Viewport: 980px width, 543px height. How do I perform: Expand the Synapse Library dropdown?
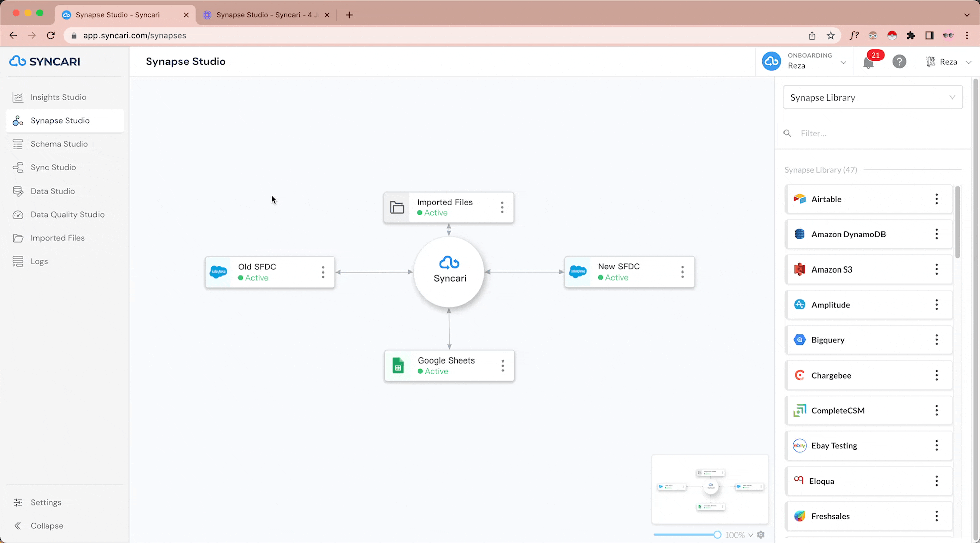tap(872, 98)
